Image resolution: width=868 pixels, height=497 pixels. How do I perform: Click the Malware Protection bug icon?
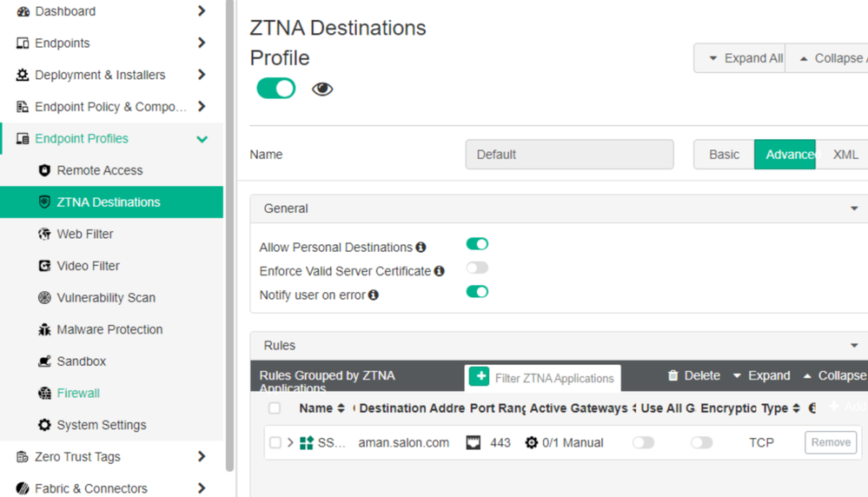(45, 329)
